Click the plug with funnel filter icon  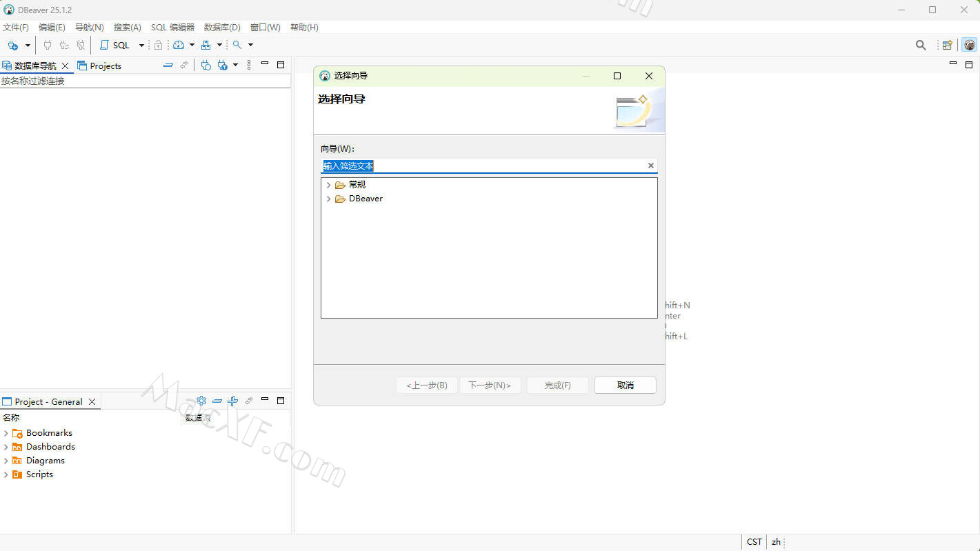pyautogui.click(x=222, y=65)
